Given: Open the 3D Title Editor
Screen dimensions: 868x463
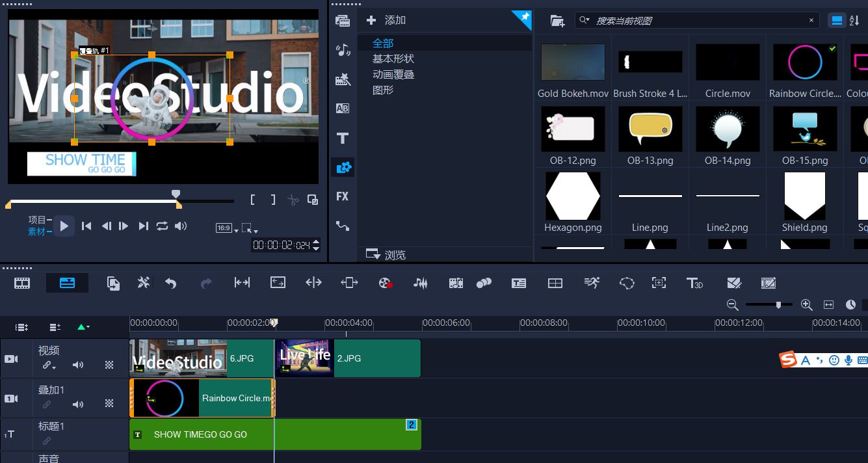Looking at the screenshot, I should click(x=694, y=283).
